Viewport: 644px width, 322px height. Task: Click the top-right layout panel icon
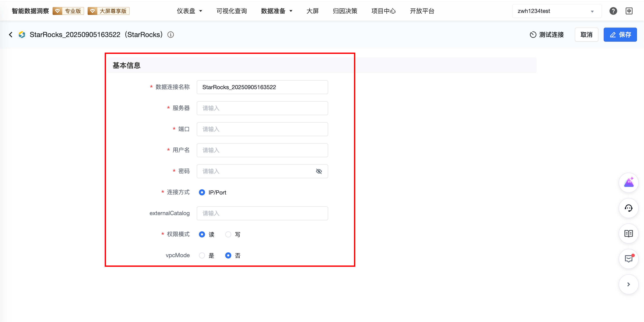pos(629,11)
